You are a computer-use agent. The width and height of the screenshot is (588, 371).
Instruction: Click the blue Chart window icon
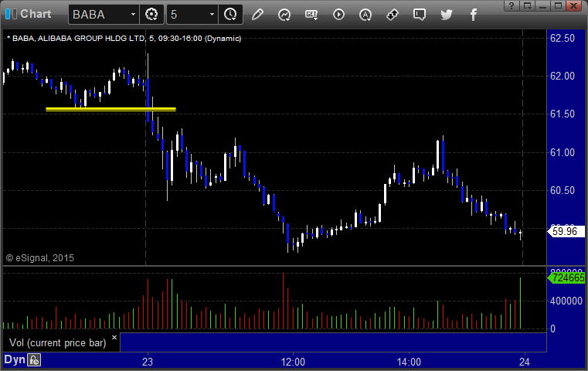coord(11,14)
